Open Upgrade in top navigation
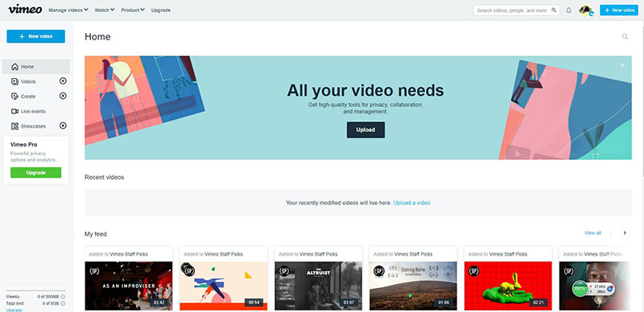This screenshot has height=312, width=644. (x=160, y=10)
